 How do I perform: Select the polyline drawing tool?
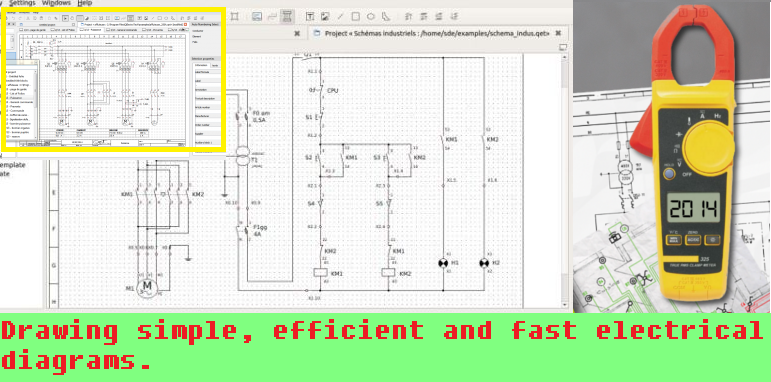[386, 16]
